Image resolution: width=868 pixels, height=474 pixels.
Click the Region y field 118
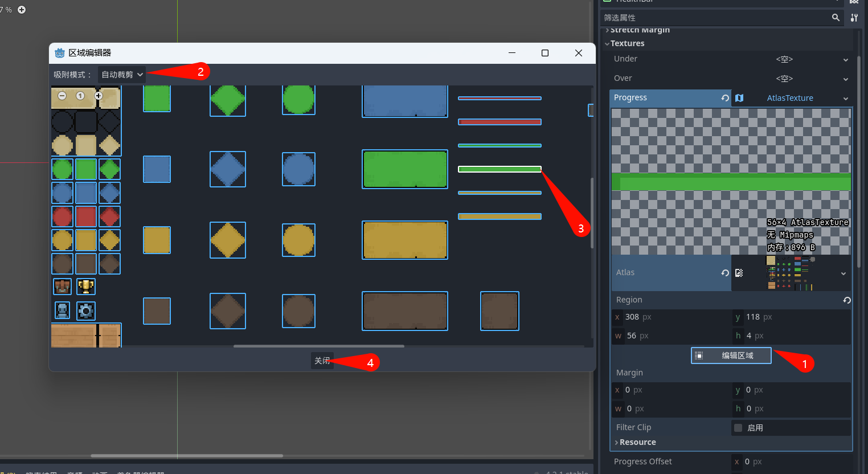[792, 317]
